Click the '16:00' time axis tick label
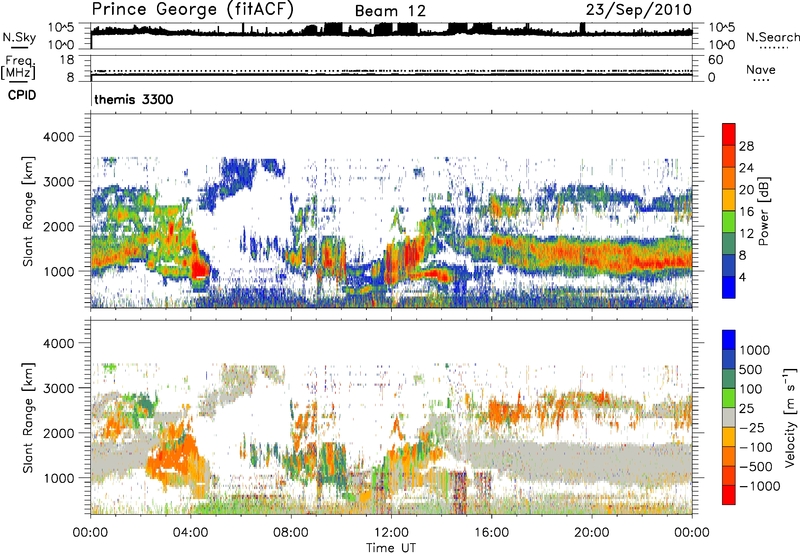The width and height of the screenshot is (800, 554). [491, 533]
